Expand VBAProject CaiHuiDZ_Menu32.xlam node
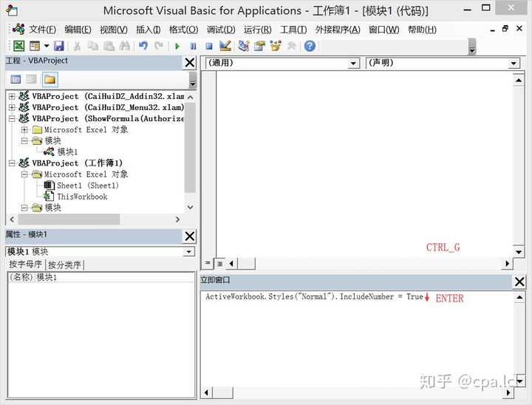 coord(12,107)
